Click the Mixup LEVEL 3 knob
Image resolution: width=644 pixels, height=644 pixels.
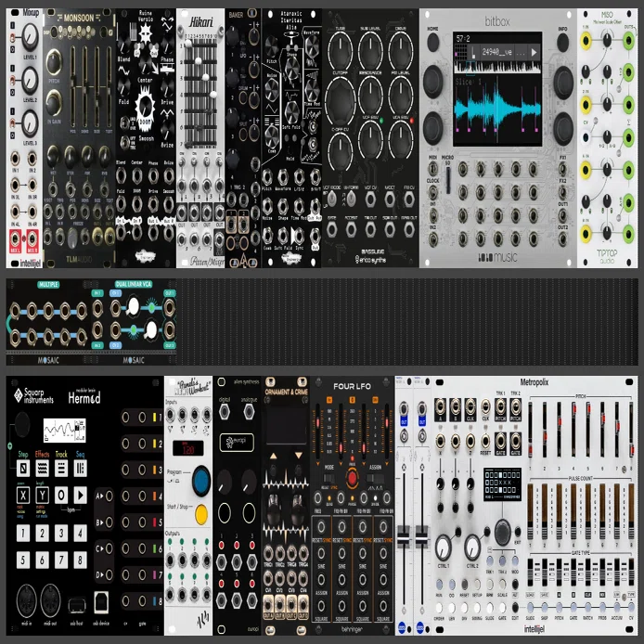[x=30, y=123]
